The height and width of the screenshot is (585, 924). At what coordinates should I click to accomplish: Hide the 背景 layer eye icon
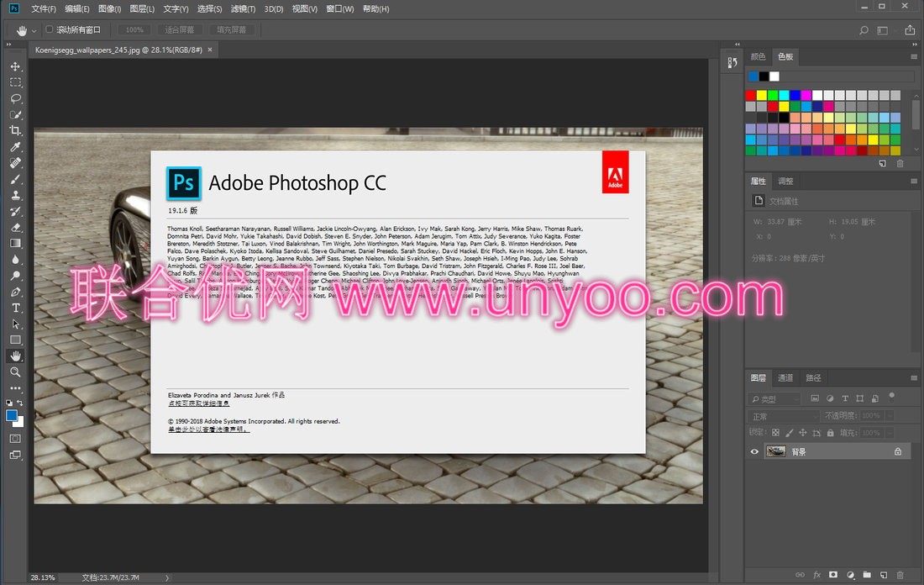pos(754,451)
